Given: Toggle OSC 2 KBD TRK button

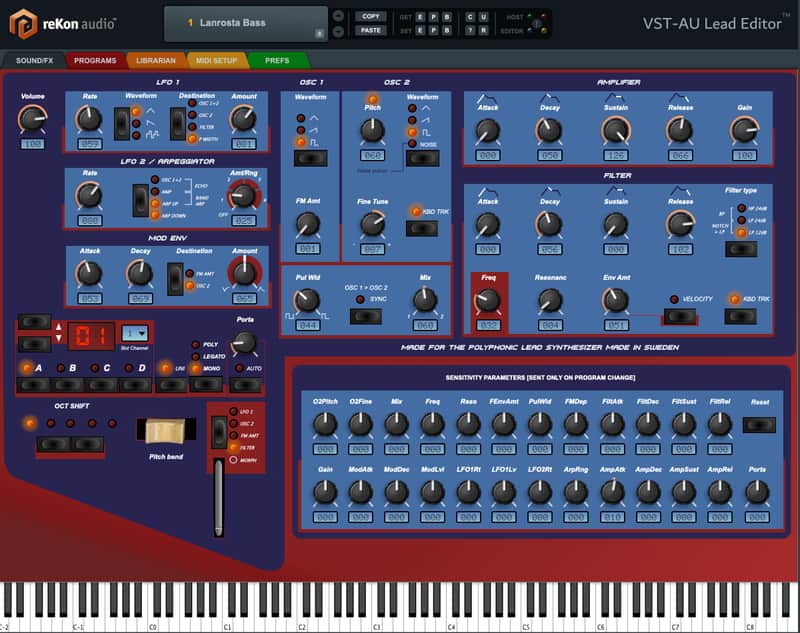Looking at the screenshot, I should tap(422, 228).
